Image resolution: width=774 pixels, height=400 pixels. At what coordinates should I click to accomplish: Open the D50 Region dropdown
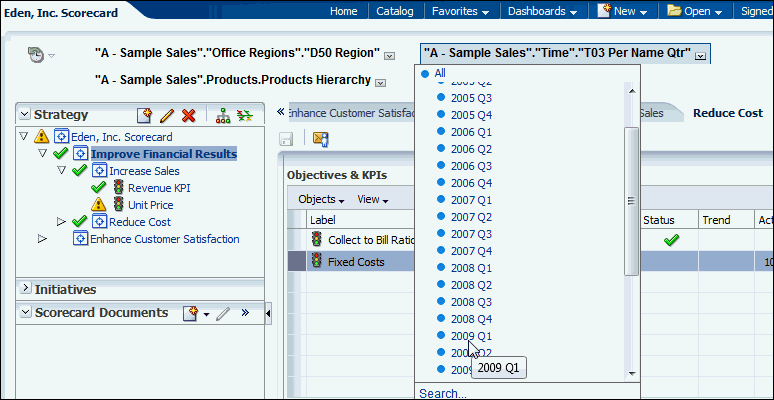pos(390,56)
